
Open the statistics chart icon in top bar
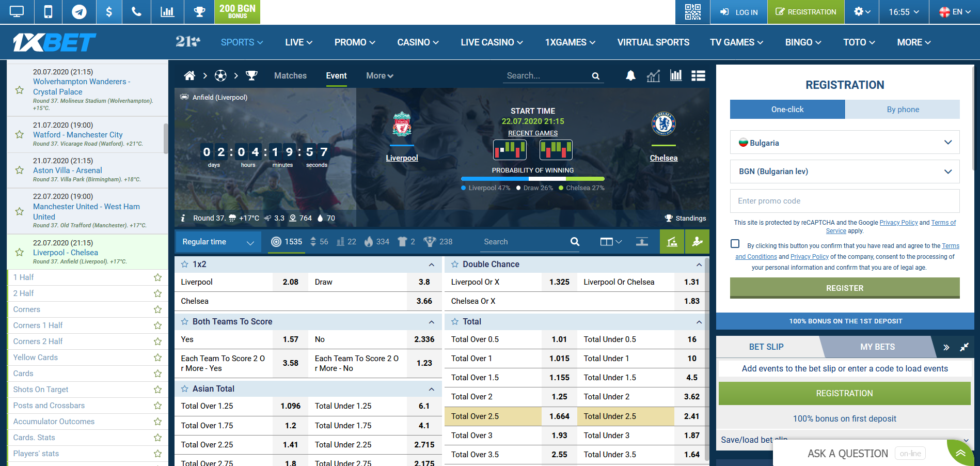pyautogui.click(x=167, y=11)
